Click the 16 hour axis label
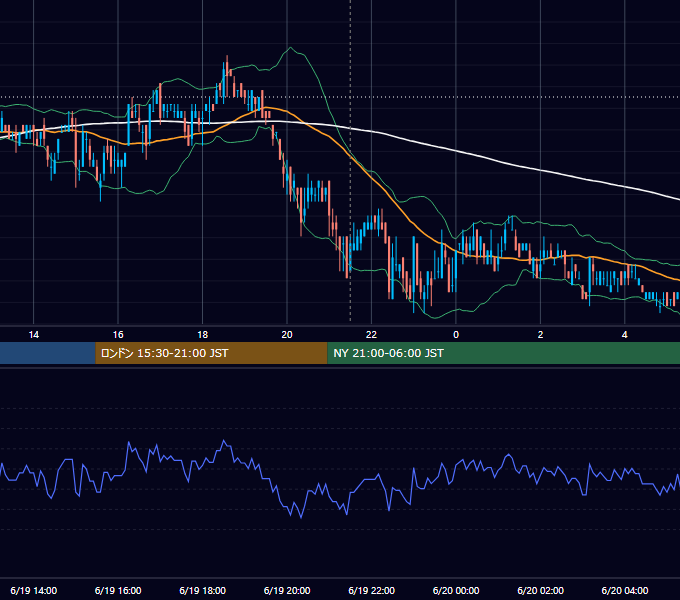Viewport: 680px width, 600px height. [118, 335]
